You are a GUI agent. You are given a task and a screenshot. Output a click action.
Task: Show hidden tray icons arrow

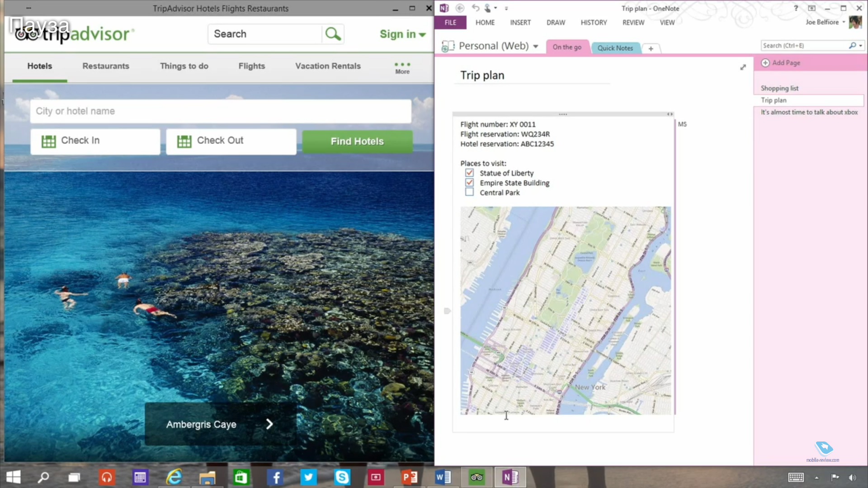tap(816, 478)
